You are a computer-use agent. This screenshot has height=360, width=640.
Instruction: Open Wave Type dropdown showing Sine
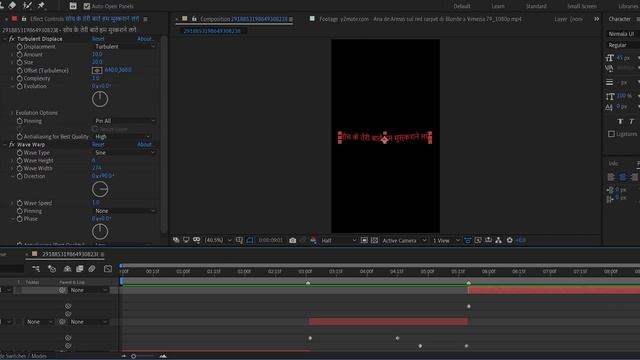coord(124,153)
